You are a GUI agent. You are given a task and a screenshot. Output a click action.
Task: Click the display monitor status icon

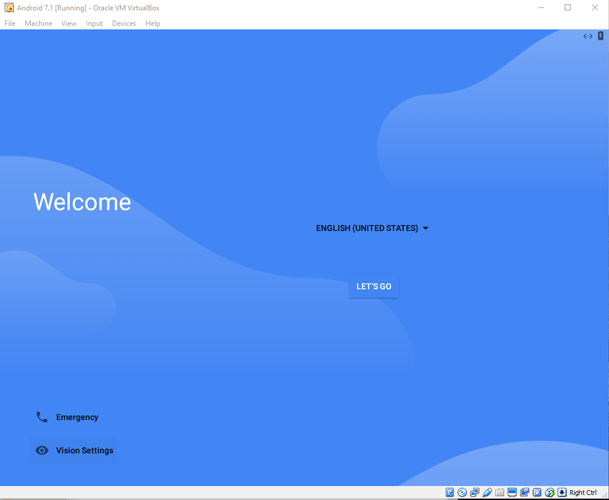tap(512, 492)
